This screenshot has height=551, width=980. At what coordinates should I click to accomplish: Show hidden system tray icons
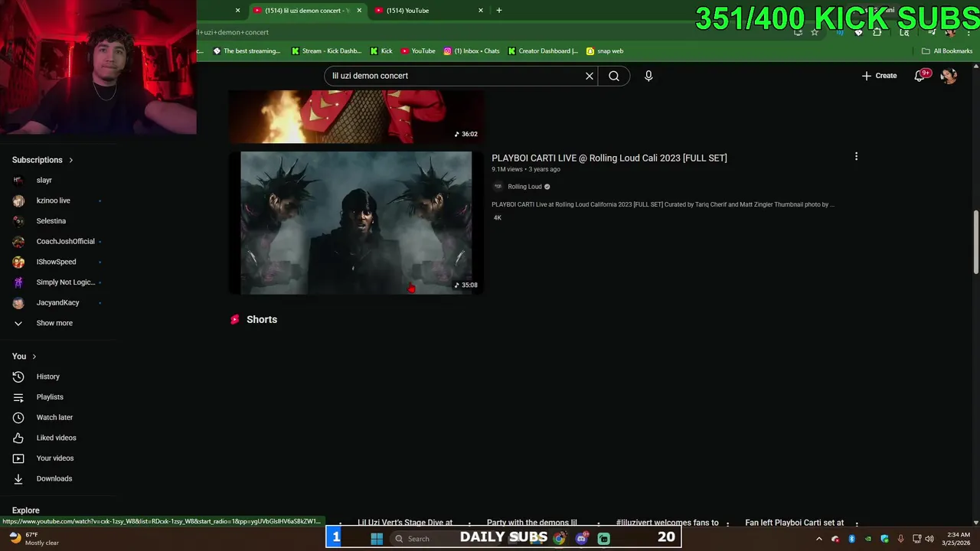[x=818, y=539]
